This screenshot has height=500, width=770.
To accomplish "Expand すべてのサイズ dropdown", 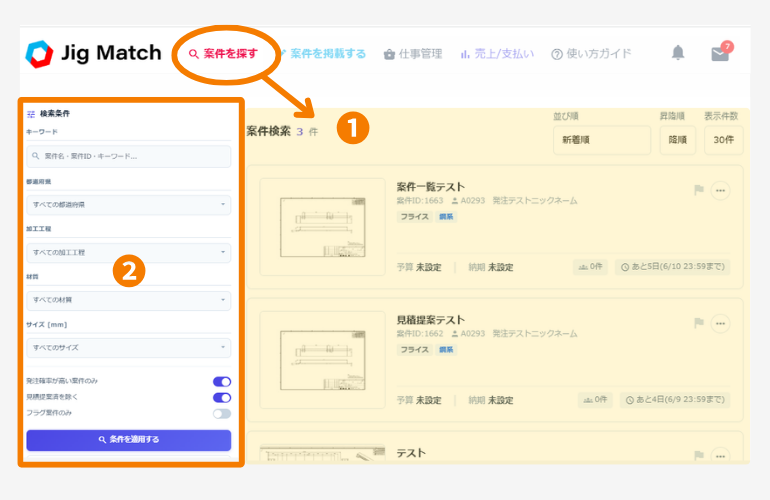I will (x=129, y=348).
